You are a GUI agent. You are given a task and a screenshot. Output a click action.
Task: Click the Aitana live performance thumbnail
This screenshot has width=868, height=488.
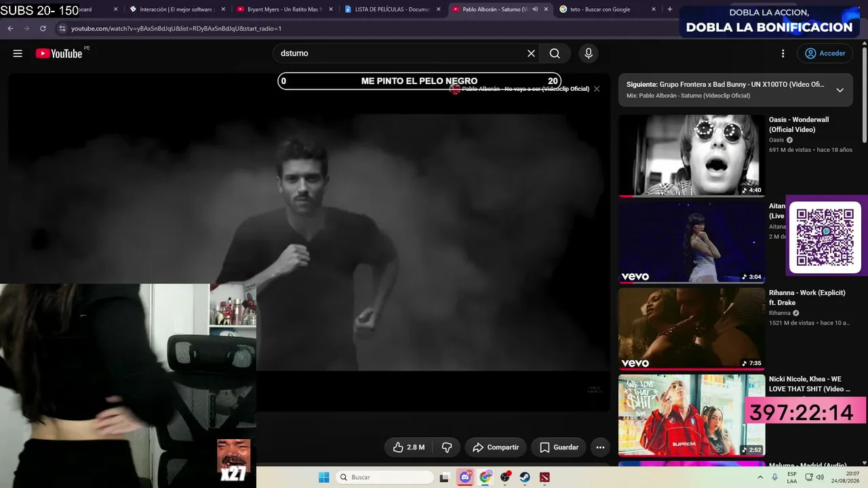click(x=692, y=242)
